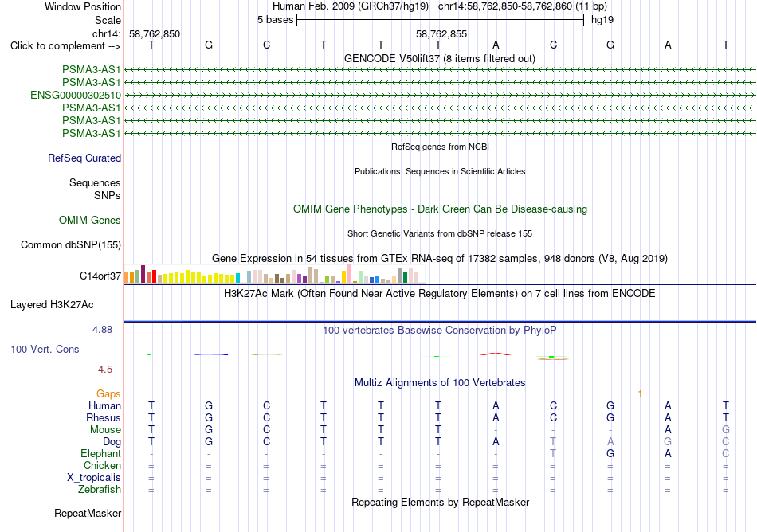
Task: Click the OMIM Gene Phenotypes green title
Action: pyautogui.click(x=440, y=209)
